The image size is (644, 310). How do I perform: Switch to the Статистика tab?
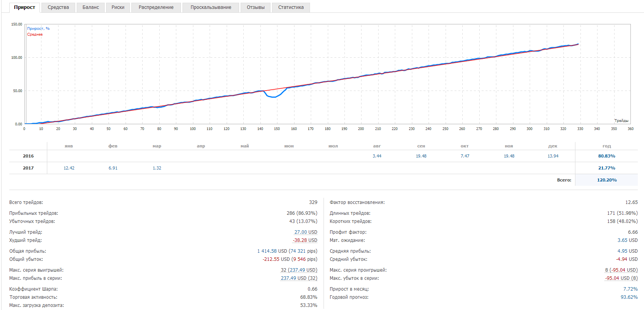point(291,7)
